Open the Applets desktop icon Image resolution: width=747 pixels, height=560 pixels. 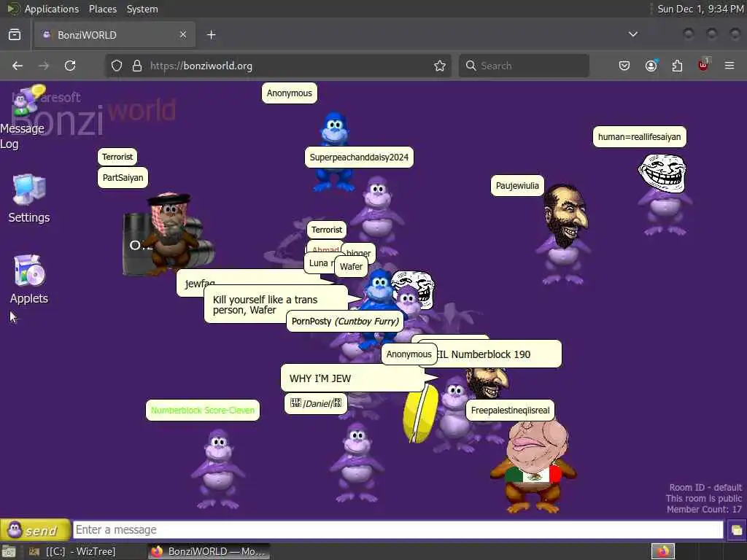coord(29,279)
